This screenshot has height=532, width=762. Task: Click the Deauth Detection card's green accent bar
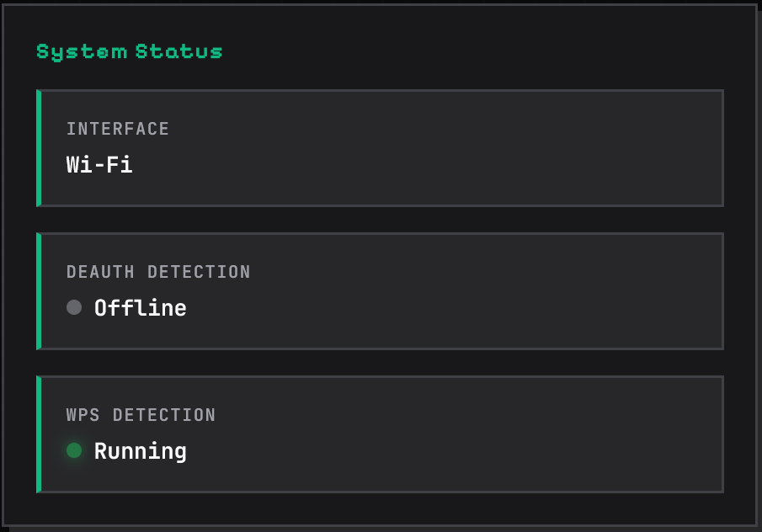tap(39, 291)
